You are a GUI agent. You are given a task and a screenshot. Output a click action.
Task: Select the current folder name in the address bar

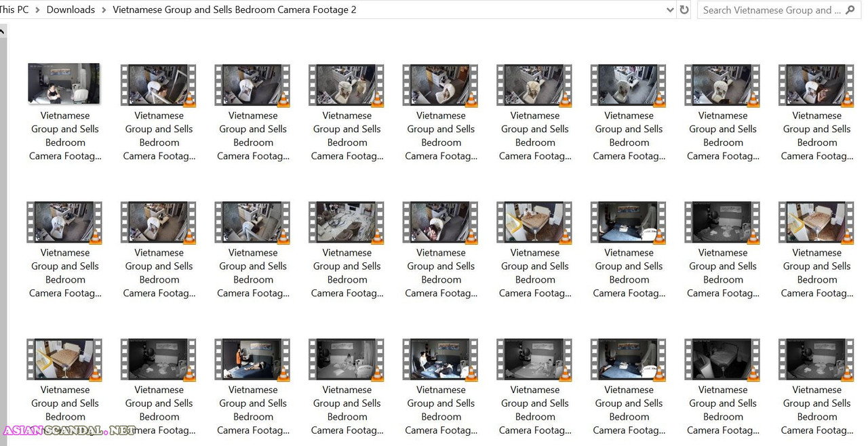click(235, 9)
